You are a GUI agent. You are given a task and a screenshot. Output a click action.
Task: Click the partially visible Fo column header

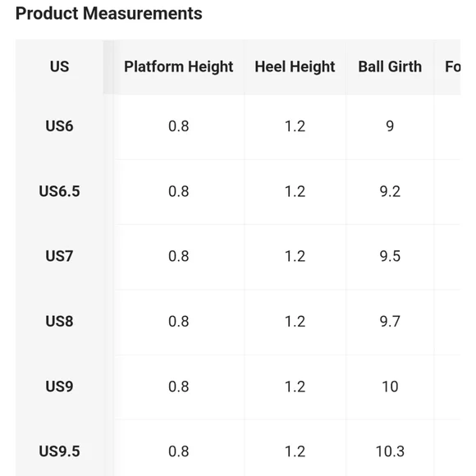[453, 66]
